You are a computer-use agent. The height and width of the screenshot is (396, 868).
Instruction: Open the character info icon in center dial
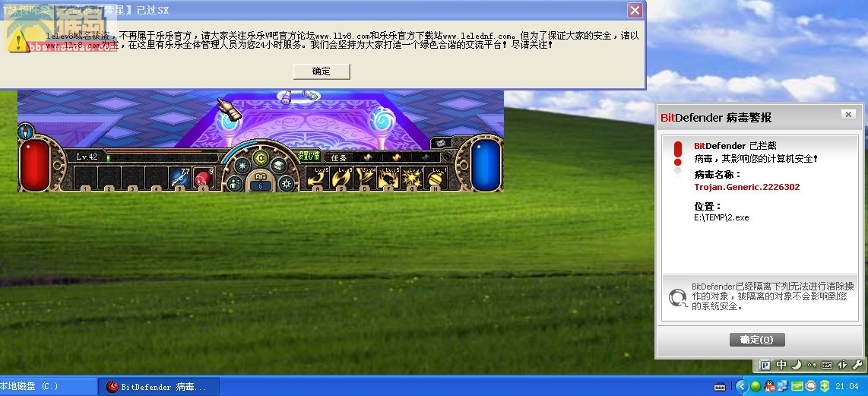click(234, 183)
